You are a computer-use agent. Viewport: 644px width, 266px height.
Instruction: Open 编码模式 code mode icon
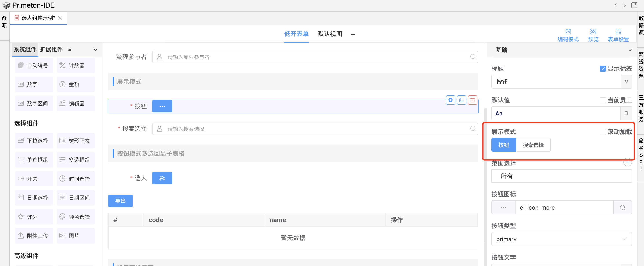568,32
